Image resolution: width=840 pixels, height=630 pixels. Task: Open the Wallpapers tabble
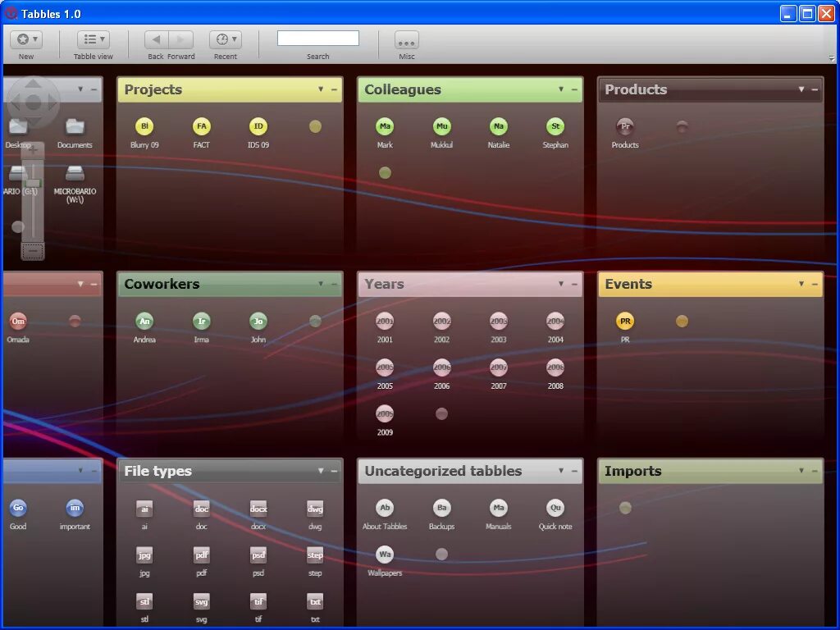(x=385, y=555)
